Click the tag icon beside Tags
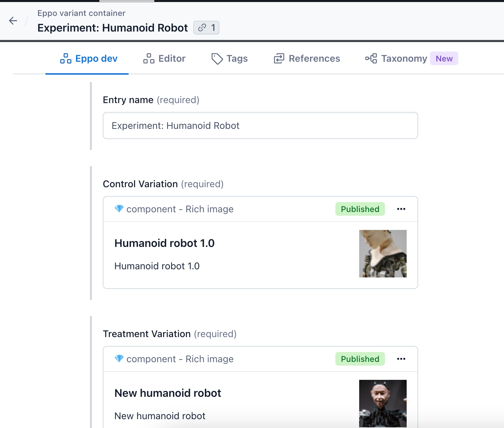 click(216, 58)
